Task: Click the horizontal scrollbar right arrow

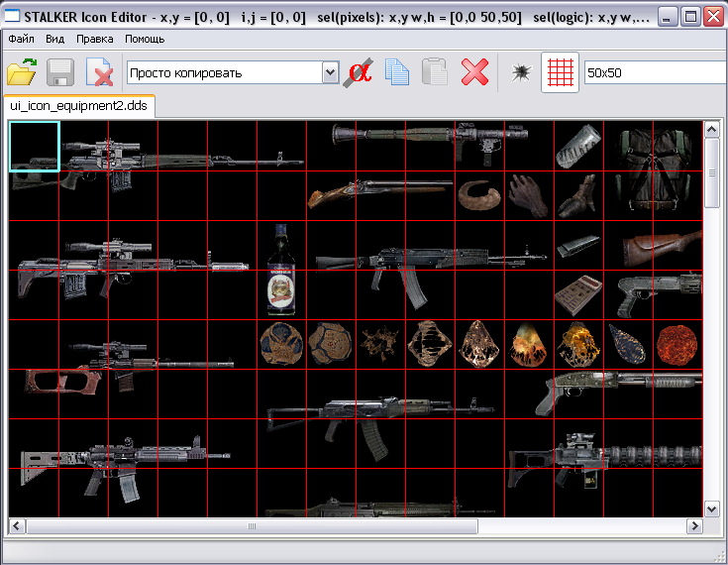Action: pos(693,525)
